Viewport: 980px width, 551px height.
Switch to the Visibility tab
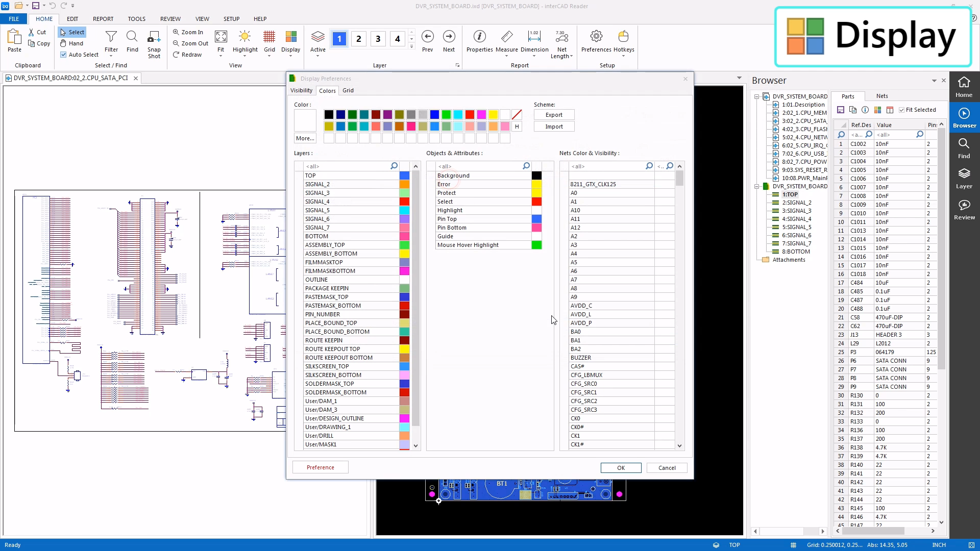[x=301, y=90]
